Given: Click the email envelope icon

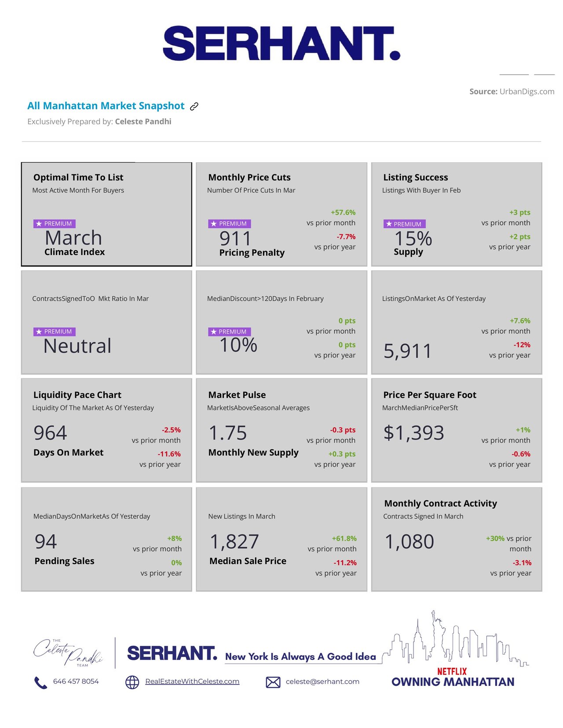Looking at the screenshot, I should tap(273, 682).
